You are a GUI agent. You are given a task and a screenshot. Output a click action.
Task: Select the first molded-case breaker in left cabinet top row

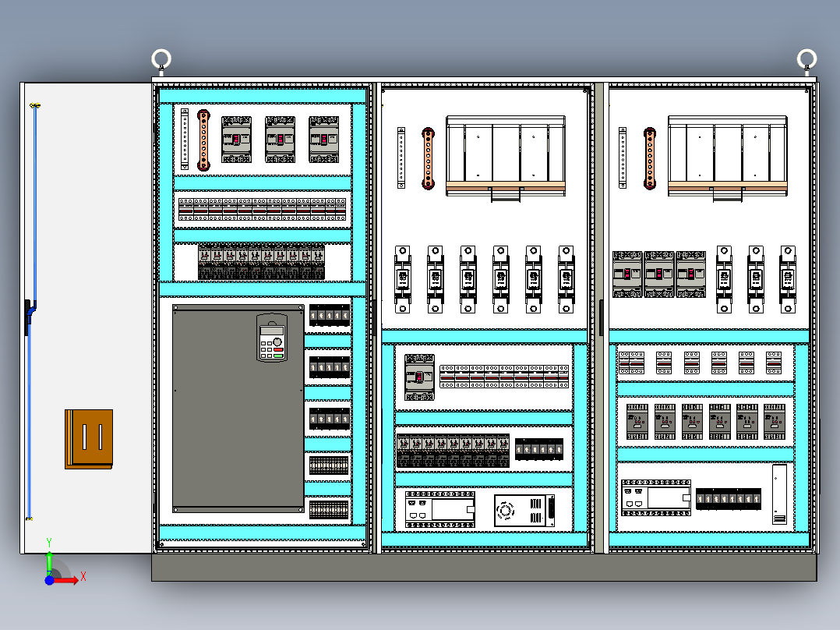237,140
